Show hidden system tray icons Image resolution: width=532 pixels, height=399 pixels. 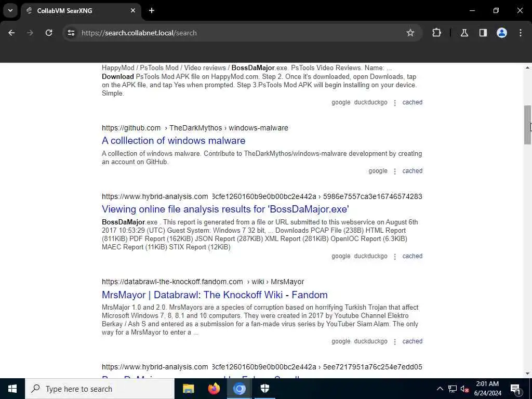pos(440,389)
